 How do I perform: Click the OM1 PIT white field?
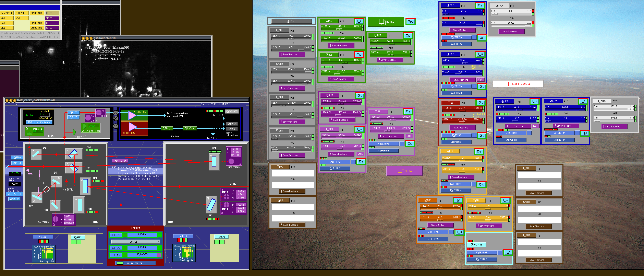(539, 175)
